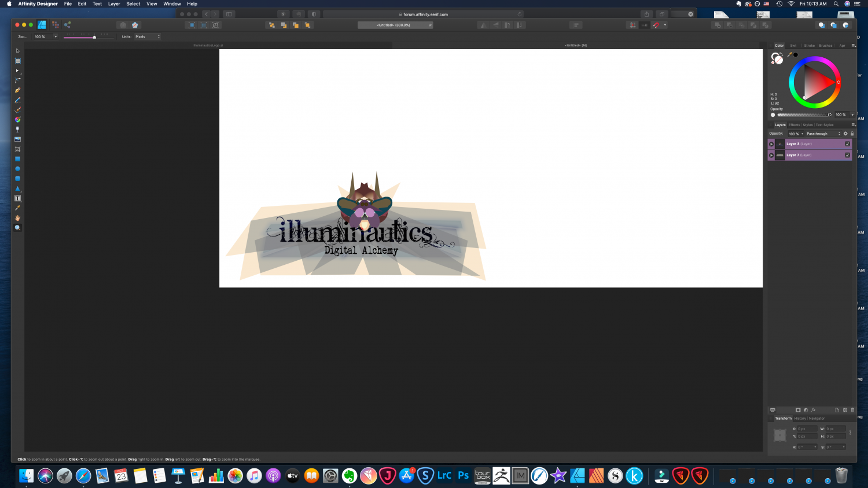The width and height of the screenshot is (868, 488).
Task: Click Transform panel label
Action: pyautogui.click(x=782, y=418)
